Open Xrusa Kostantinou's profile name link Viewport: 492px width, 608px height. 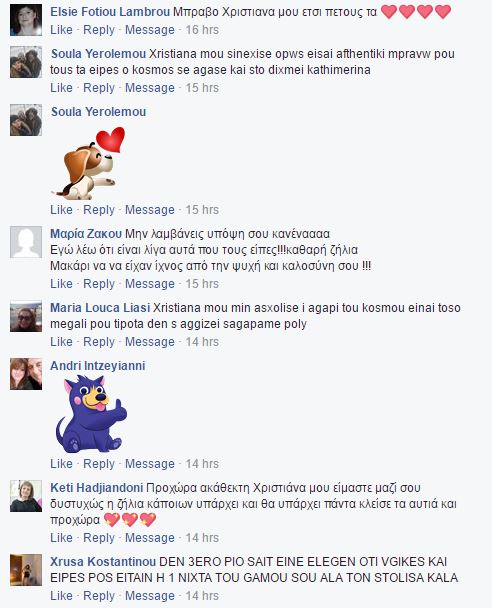tap(103, 561)
